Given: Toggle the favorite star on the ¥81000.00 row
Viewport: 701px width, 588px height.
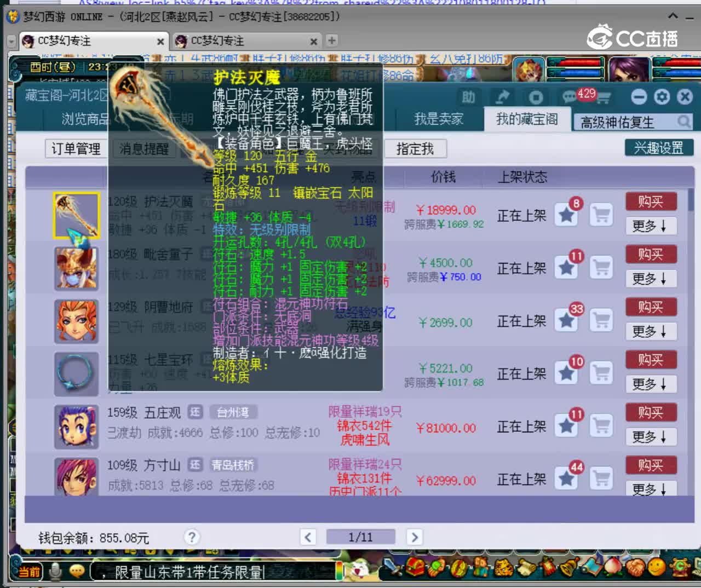Looking at the screenshot, I should pos(567,426).
